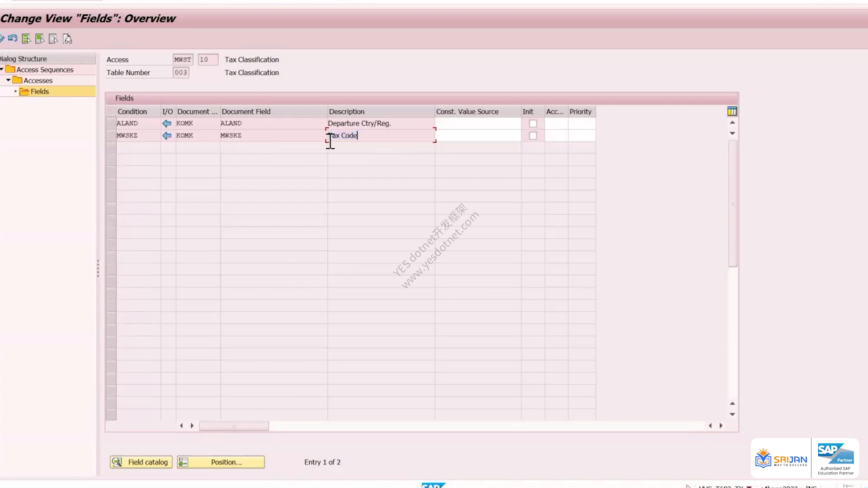The height and width of the screenshot is (488, 868).
Task: Open the table settings icon above the scrollbar
Action: (x=732, y=111)
